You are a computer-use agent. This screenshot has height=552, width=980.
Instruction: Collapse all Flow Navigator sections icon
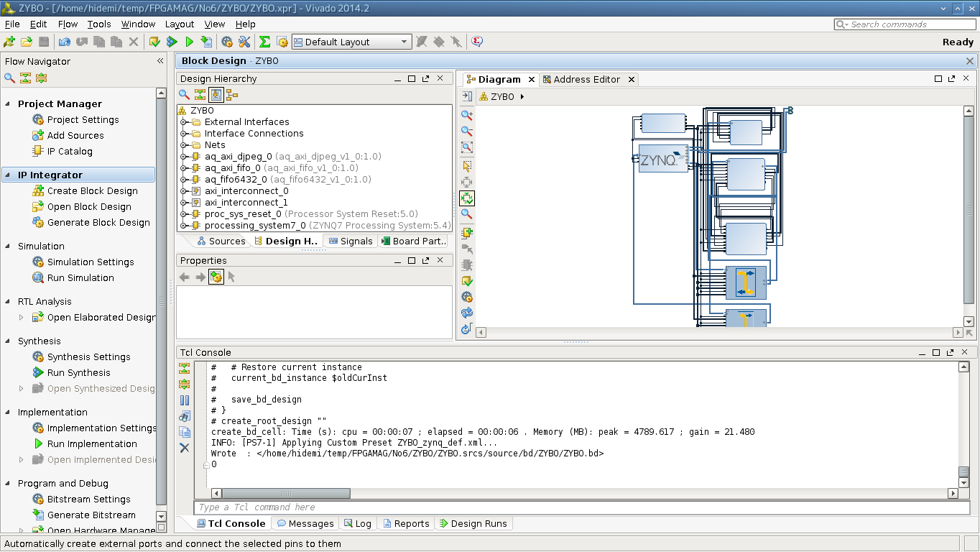point(26,78)
